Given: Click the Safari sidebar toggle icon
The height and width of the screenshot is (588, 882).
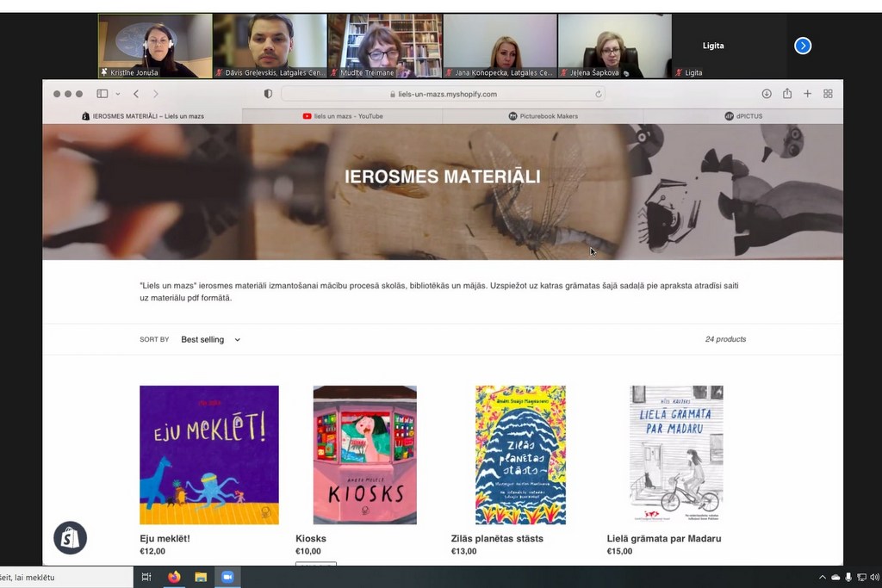Looking at the screenshot, I should tap(102, 94).
